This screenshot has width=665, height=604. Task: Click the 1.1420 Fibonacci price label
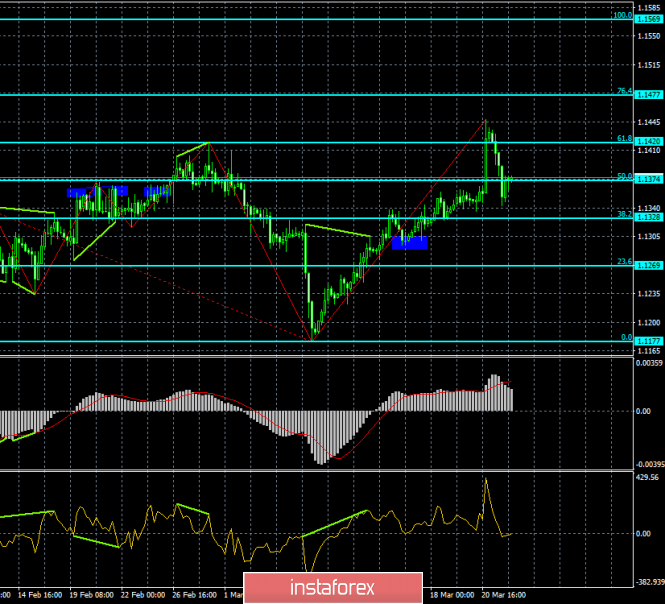tap(649, 141)
